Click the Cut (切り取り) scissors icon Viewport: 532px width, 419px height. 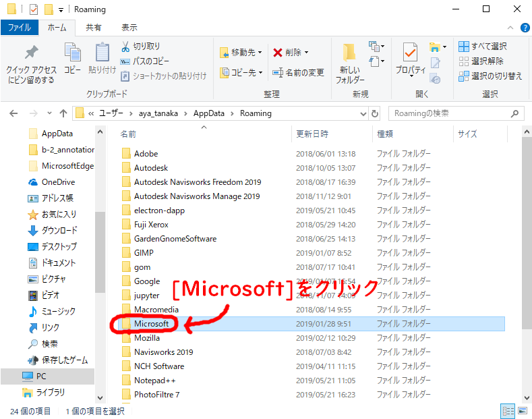click(125, 46)
